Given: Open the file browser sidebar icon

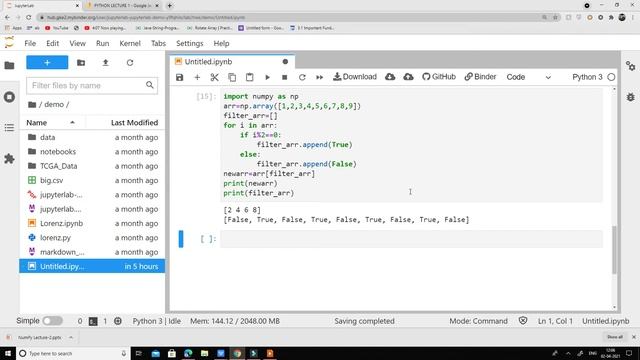Looking at the screenshot, I should [9, 65].
